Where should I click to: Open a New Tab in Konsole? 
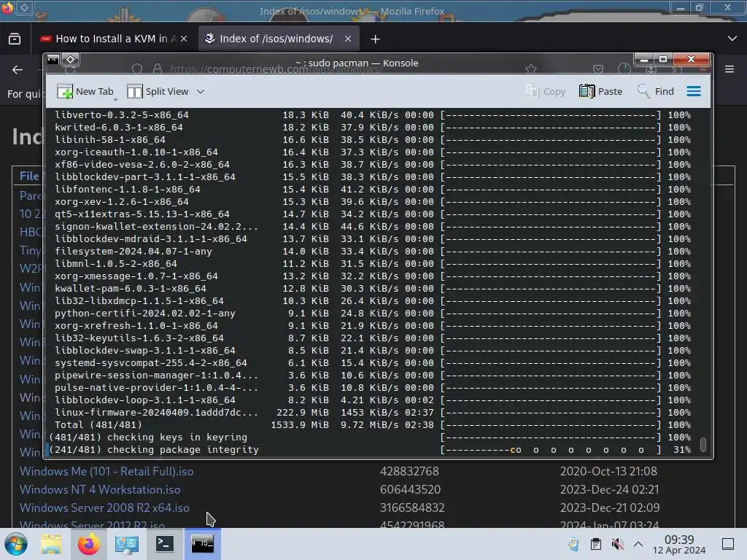click(x=85, y=91)
